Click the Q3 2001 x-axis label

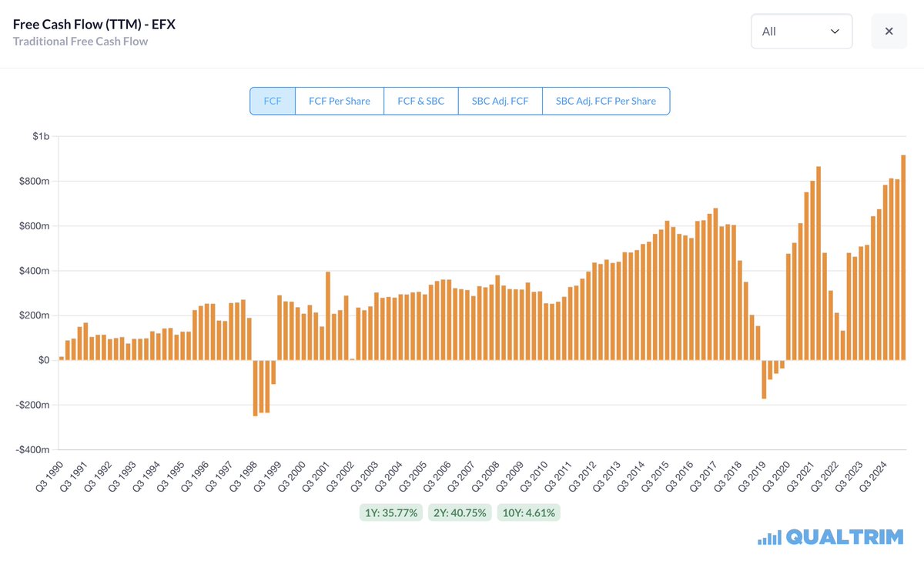[x=315, y=476]
